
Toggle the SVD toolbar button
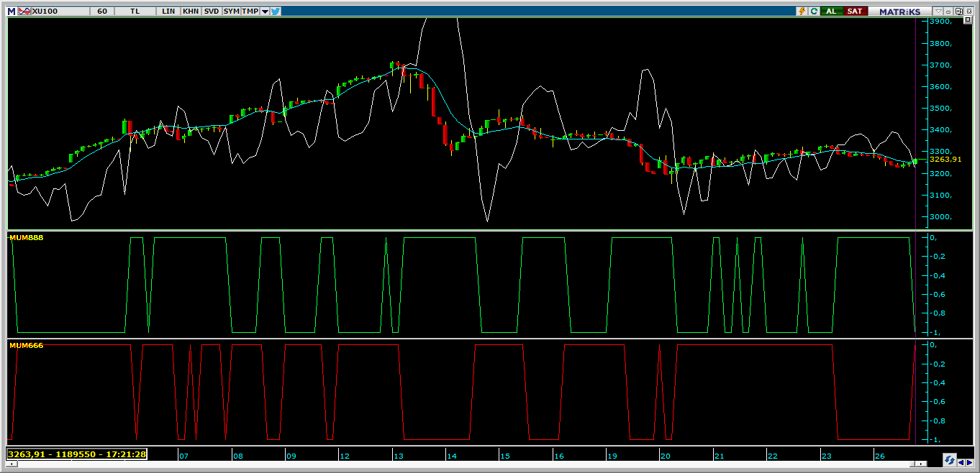212,12
